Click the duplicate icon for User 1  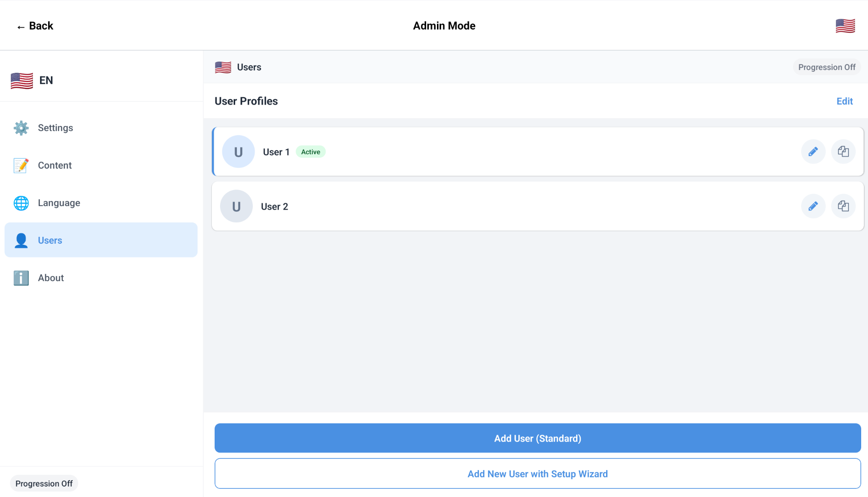843,151
